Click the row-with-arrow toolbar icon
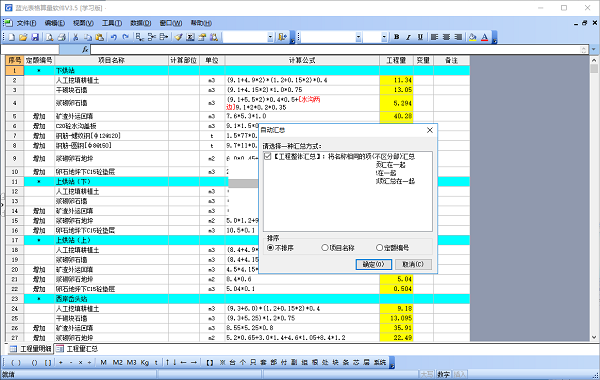 point(164,37)
